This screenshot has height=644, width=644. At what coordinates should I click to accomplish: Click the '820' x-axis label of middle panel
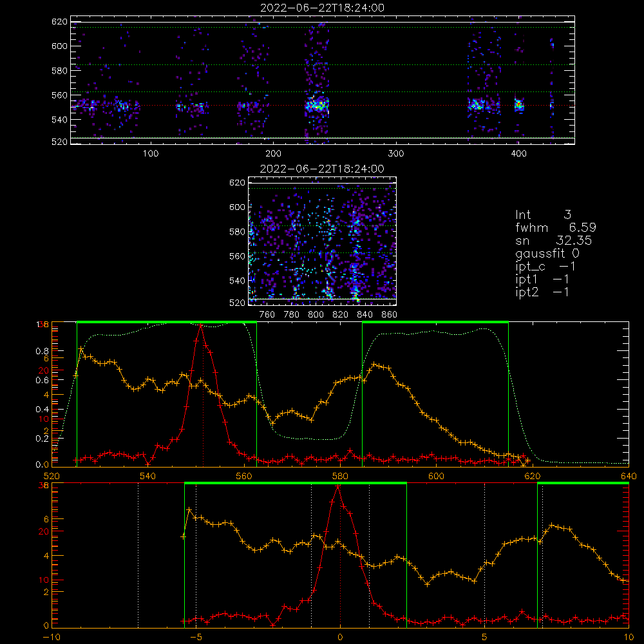[341, 315]
